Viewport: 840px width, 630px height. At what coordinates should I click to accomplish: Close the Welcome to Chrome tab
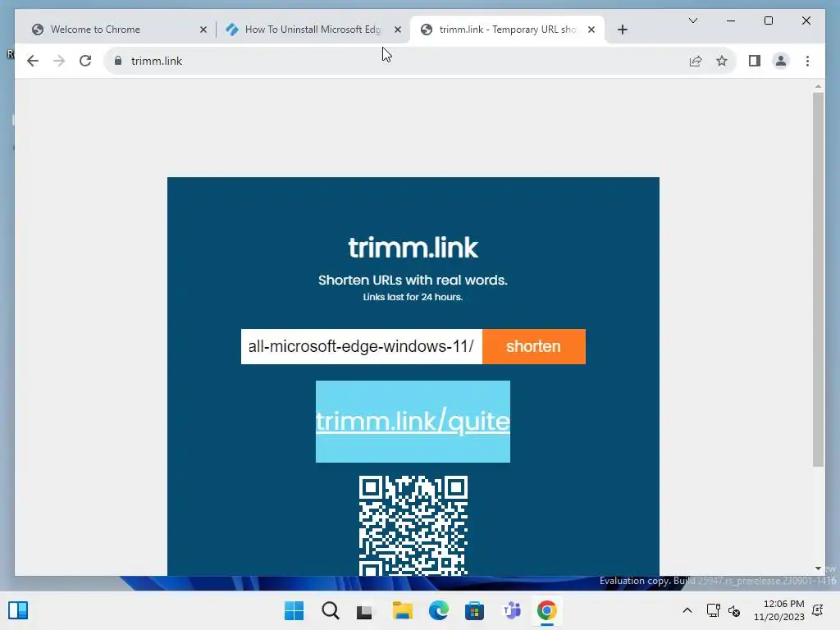point(203,30)
